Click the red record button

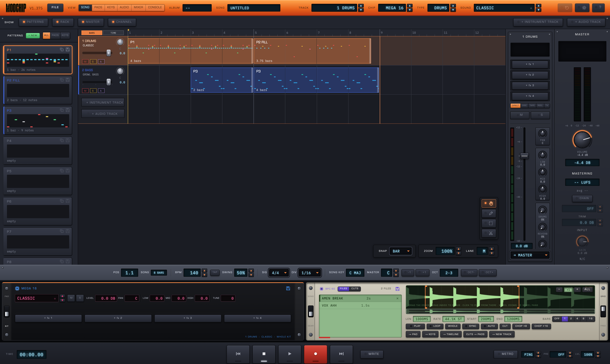pos(315,354)
